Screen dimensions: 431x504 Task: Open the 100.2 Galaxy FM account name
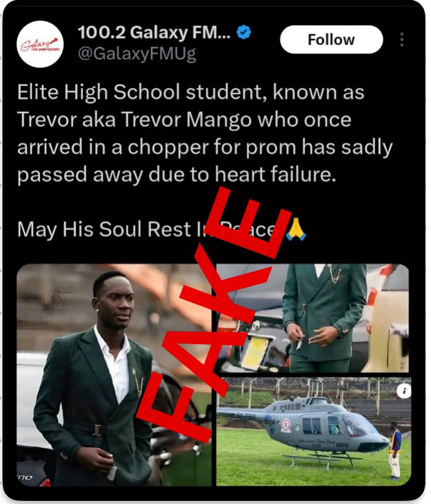(154, 33)
